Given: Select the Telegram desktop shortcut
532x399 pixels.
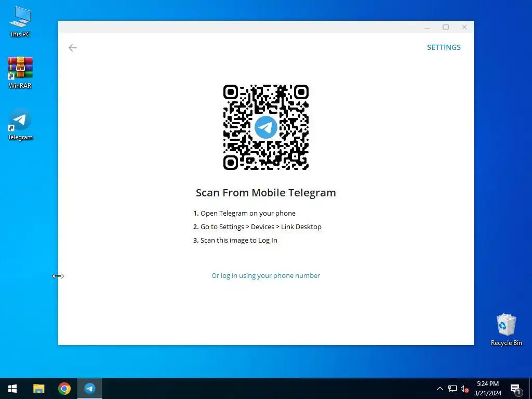Looking at the screenshot, I should pos(20,125).
